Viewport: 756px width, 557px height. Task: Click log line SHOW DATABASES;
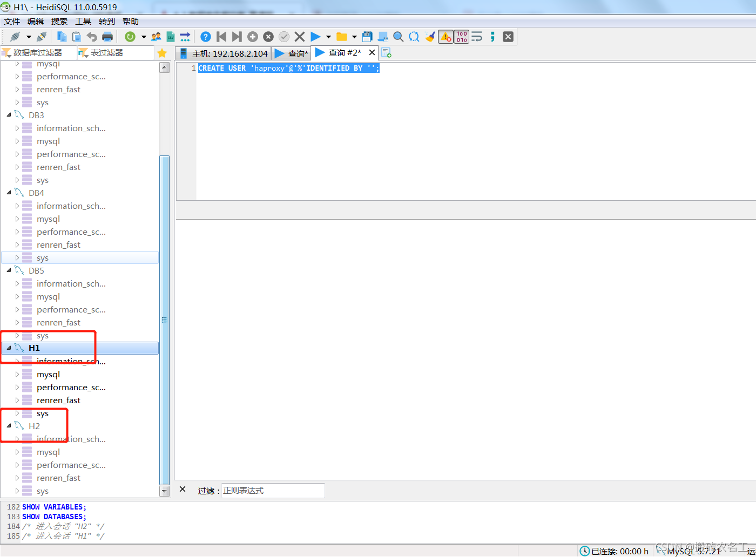[54, 517]
